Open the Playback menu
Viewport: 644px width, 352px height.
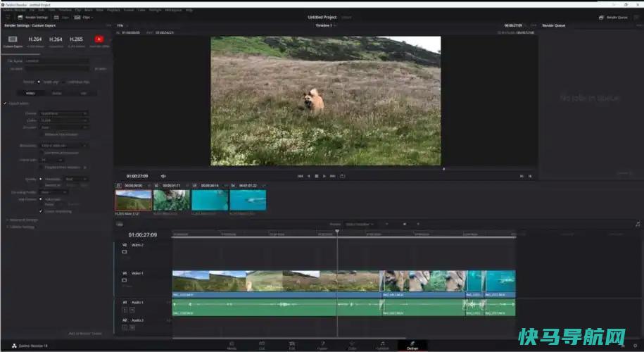pos(113,10)
